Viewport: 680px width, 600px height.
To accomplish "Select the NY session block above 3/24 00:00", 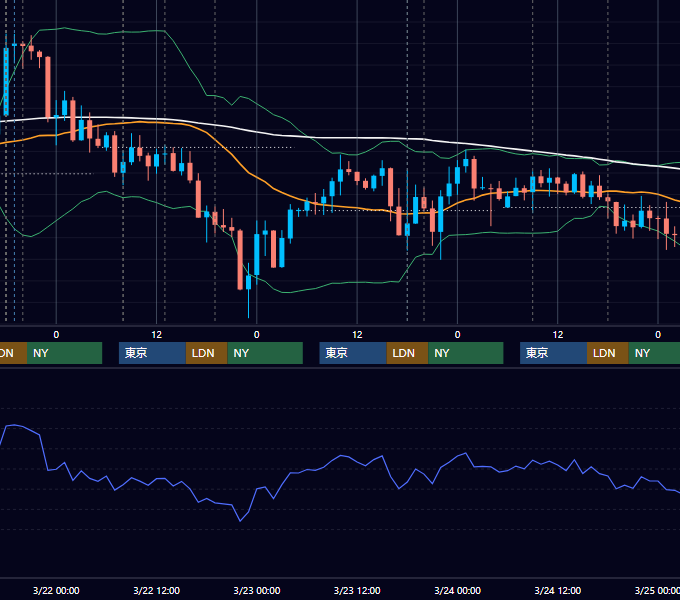I will pyautogui.click(x=466, y=353).
